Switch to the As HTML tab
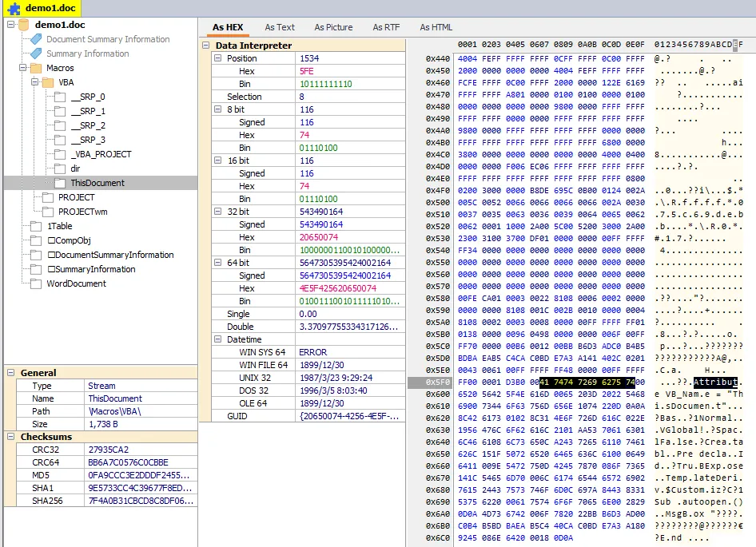The height and width of the screenshot is (547, 756). click(x=436, y=27)
